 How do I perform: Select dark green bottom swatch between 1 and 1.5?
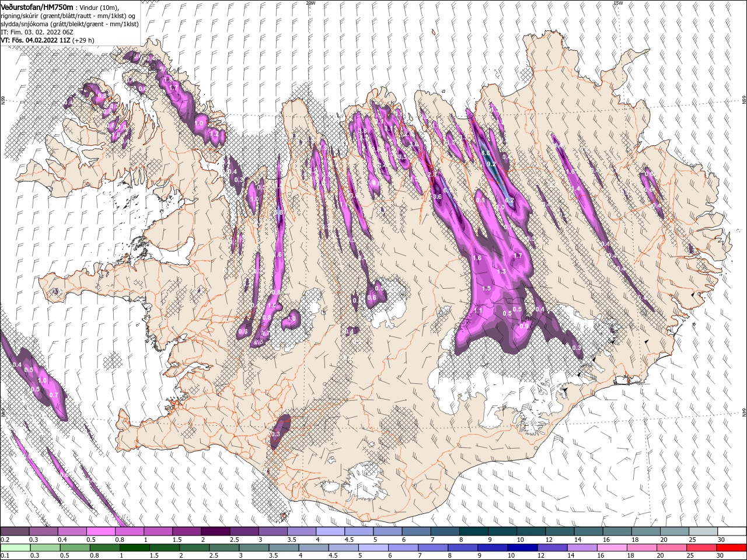(x=134, y=548)
